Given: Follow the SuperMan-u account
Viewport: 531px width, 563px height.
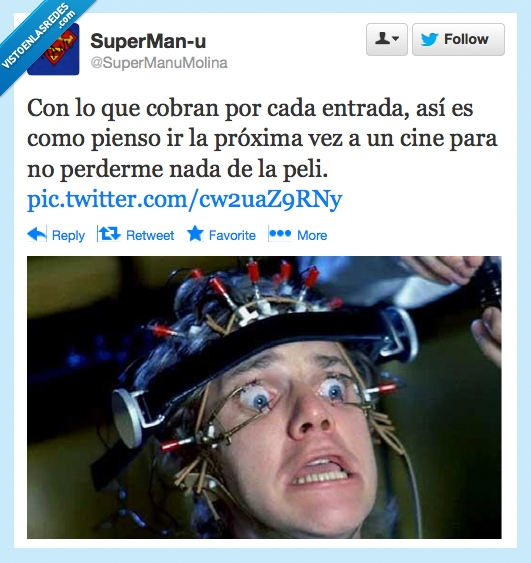Looking at the screenshot, I should 458,39.
